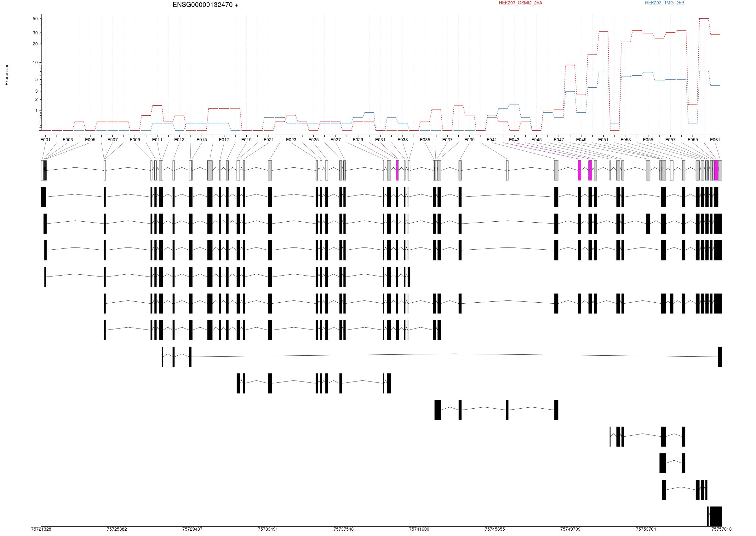Click exon label E033
This screenshot has height=536, width=756.
403,140
